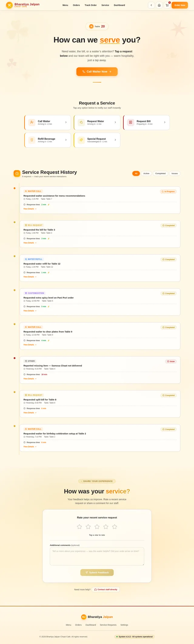Expand View Details for menu recommendations request
The image size is (194, 644).
30,209
